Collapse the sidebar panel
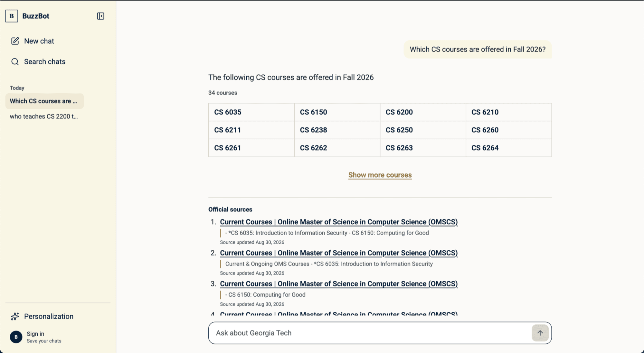This screenshot has height=353, width=644. [x=100, y=16]
